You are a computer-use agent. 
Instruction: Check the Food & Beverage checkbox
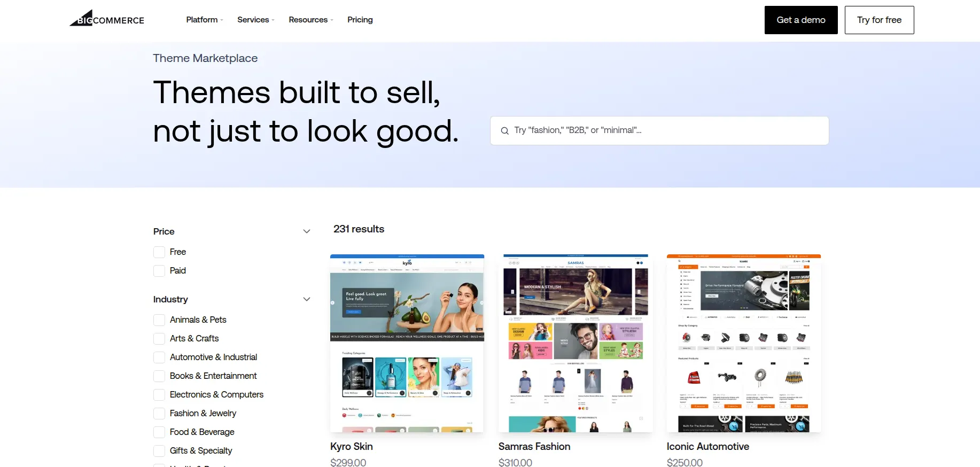tap(159, 432)
